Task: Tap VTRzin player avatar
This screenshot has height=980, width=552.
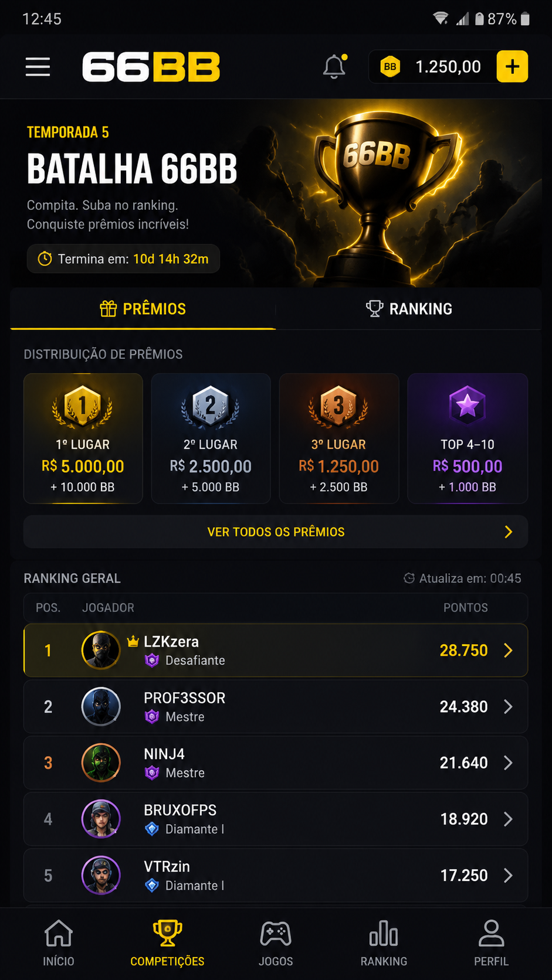Action: 101,875
